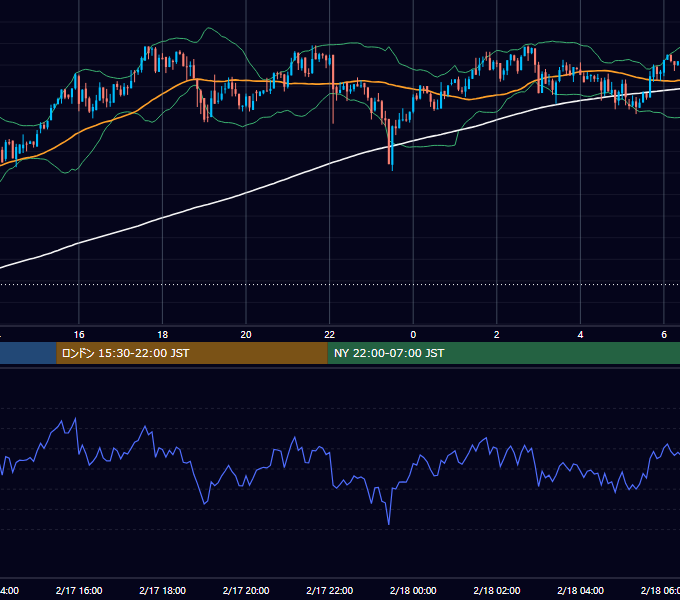The image size is (680, 600).
Task: Click the 18 hour axis label
Action: (x=163, y=335)
